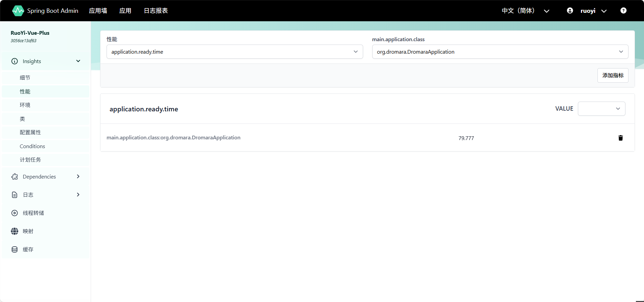644x302 pixels.
Task: Open the 中文（简体）language selector
Action: click(525, 11)
